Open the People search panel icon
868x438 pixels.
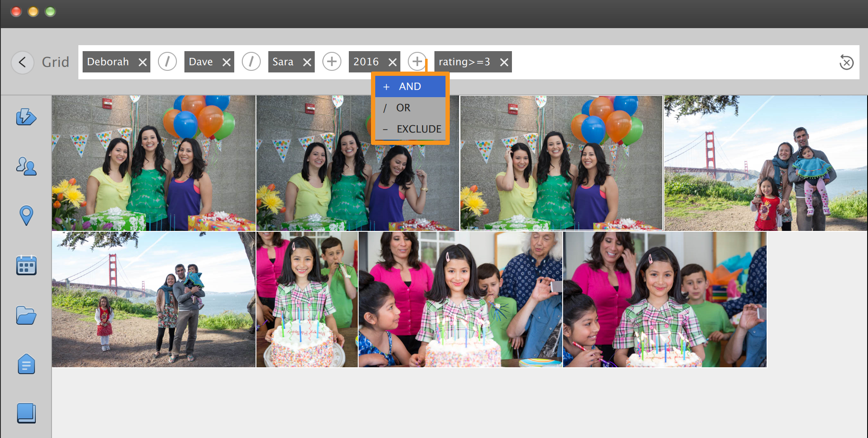click(x=26, y=166)
